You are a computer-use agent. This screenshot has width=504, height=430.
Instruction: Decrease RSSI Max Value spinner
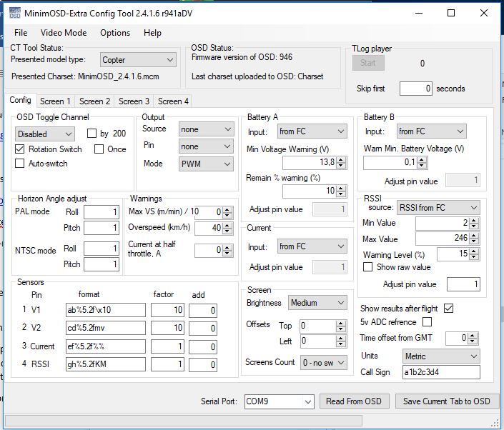coord(474,241)
